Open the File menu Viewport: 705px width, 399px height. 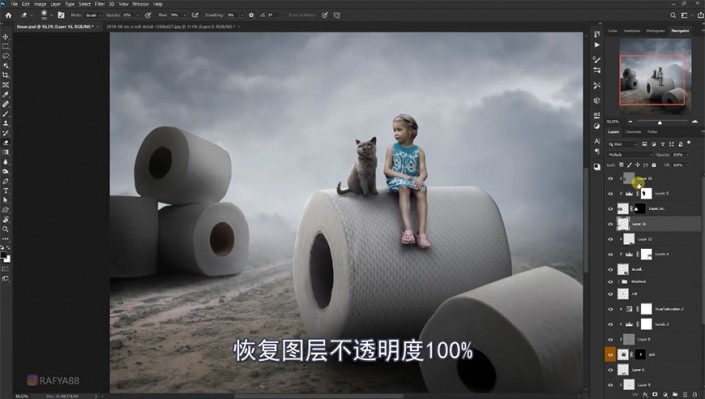pos(14,4)
